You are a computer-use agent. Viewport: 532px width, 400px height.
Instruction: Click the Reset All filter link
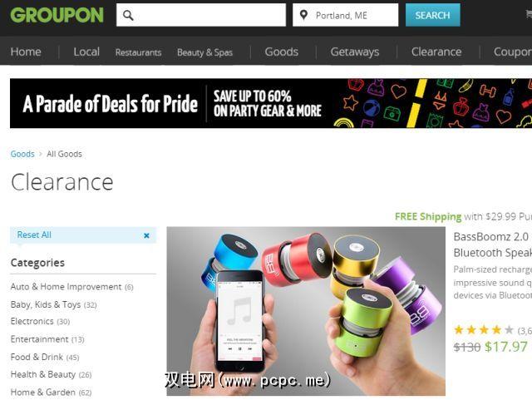[x=34, y=235]
